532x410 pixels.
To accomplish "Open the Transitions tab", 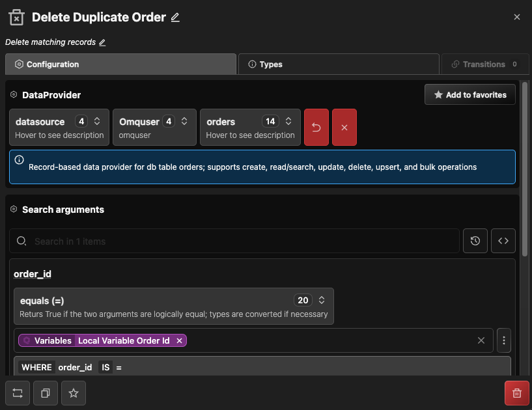I will coord(484,64).
